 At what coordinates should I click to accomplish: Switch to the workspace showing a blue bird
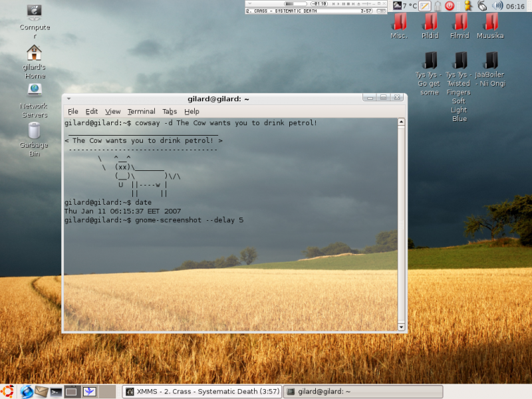89,392
